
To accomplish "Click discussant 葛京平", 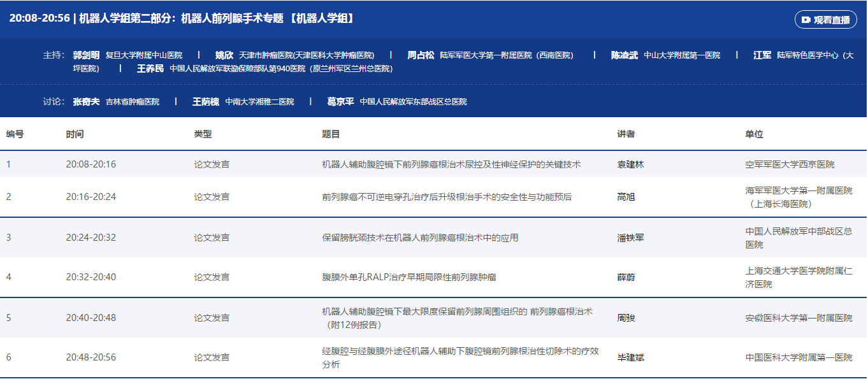I will (340, 101).
